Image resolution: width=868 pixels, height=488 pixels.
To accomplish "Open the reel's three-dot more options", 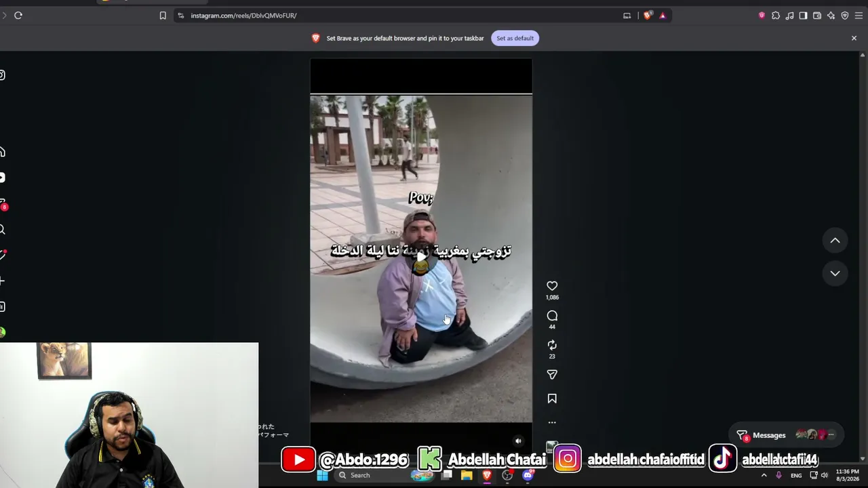I will [552, 422].
